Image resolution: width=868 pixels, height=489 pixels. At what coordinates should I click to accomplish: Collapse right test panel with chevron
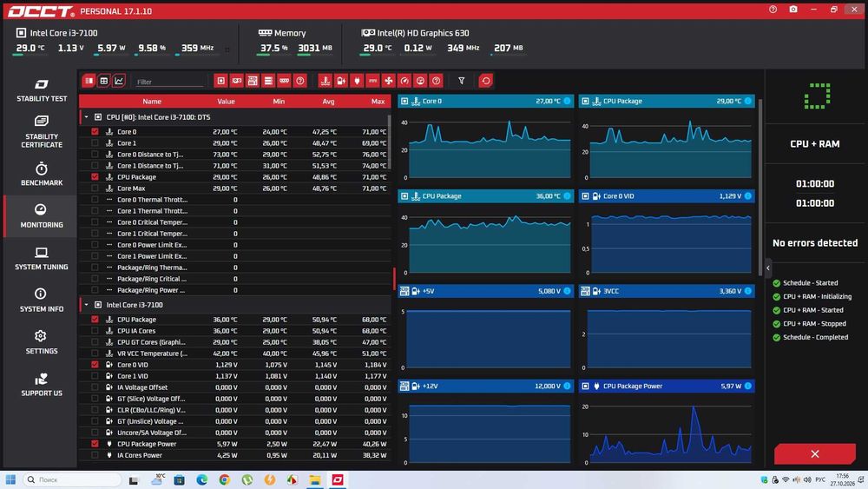[x=768, y=268]
